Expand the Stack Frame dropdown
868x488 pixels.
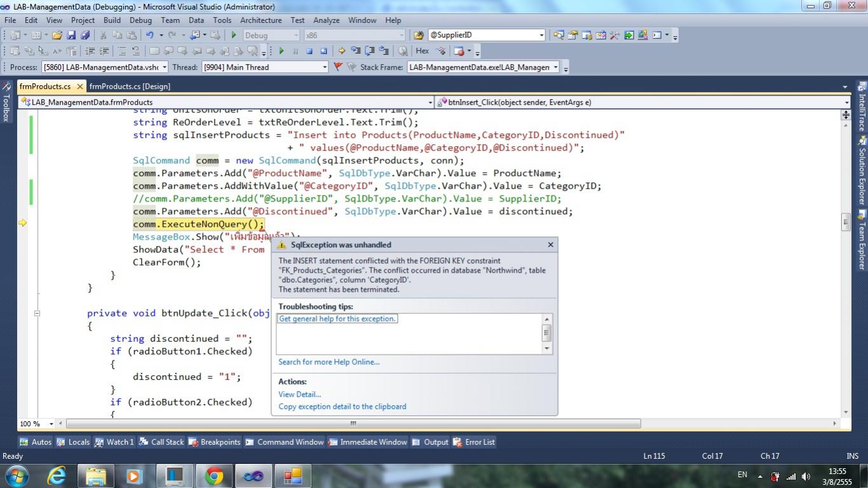click(x=555, y=67)
